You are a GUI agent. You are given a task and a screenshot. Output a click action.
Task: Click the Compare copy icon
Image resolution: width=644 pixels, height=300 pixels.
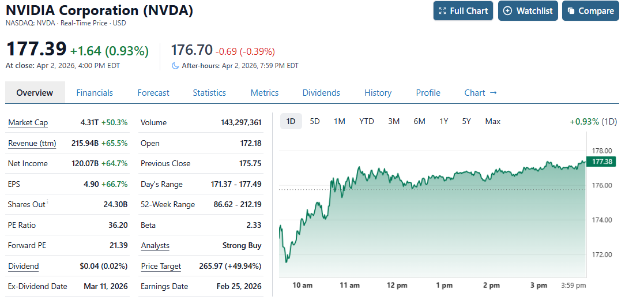[x=571, y=11]
